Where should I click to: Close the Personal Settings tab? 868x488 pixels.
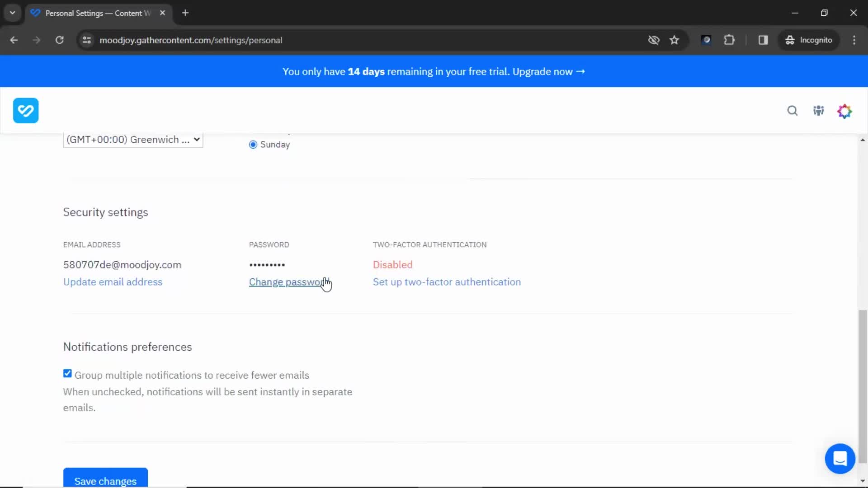coord(162,13)
